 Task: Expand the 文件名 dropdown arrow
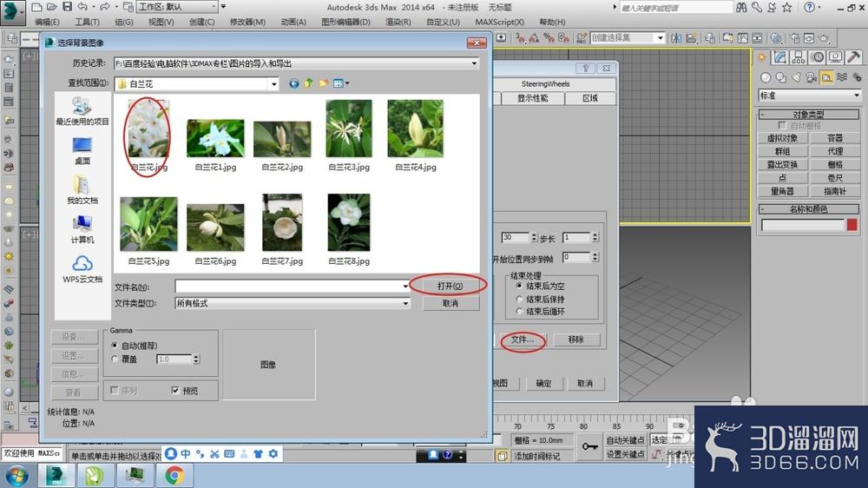(405, 287)
